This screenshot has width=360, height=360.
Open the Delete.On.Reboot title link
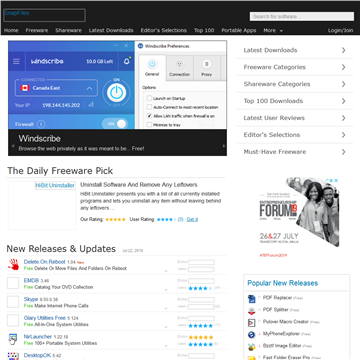(45, 262)
